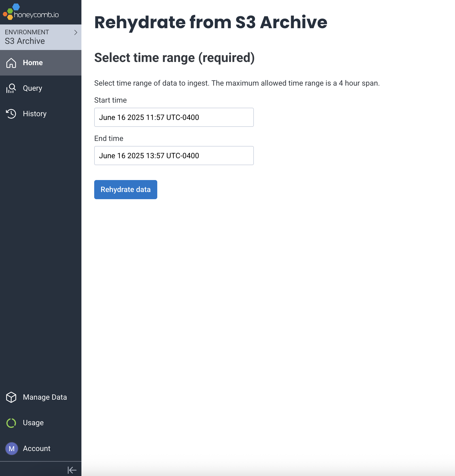Click the End time label

point(109,139)
